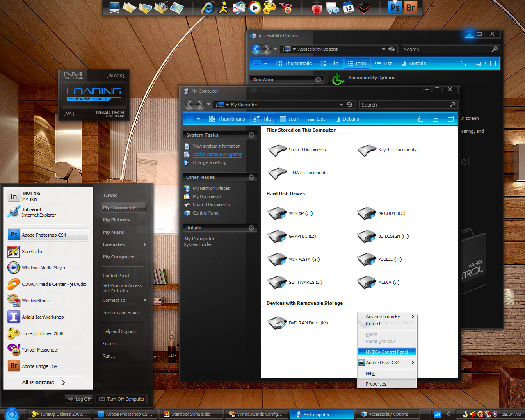Switch Accessibility Options window to List view
This screenshot has width=525, height=420.
click(383, 64)
